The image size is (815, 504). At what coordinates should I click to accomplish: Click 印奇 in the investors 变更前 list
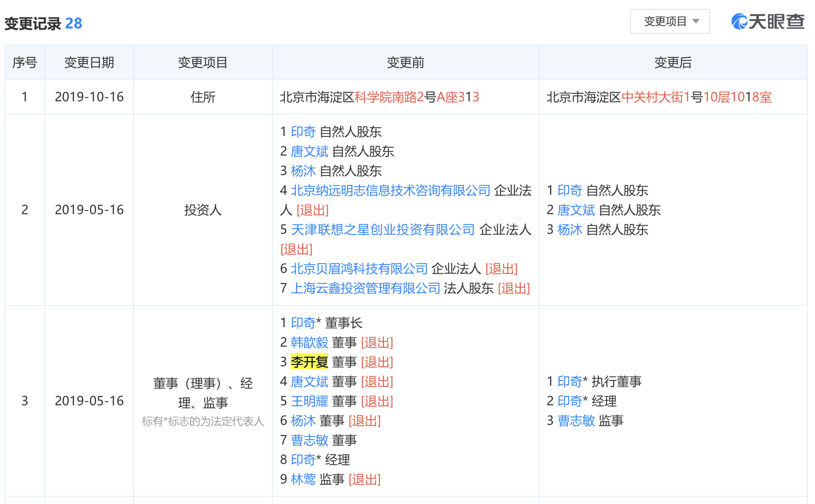[x=303, y=132]
